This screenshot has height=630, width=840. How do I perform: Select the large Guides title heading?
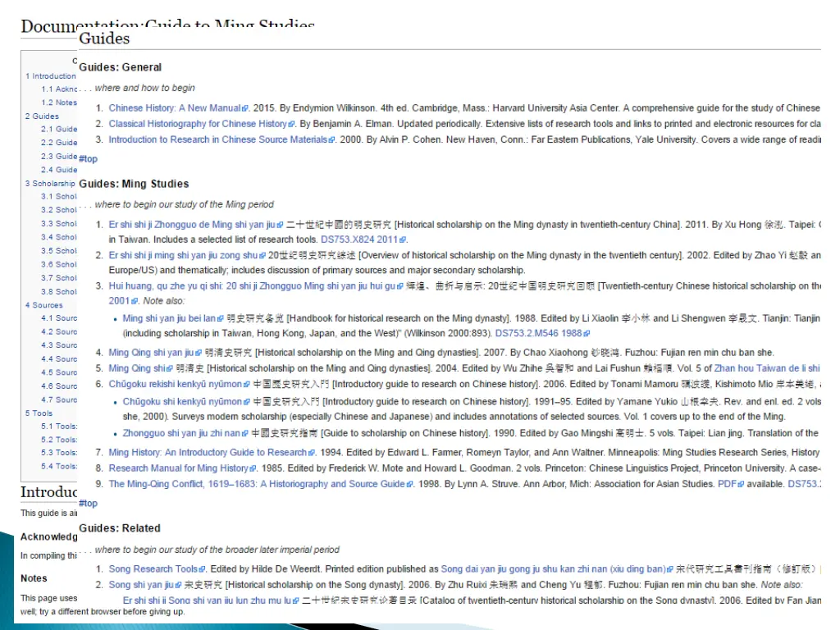104,38
